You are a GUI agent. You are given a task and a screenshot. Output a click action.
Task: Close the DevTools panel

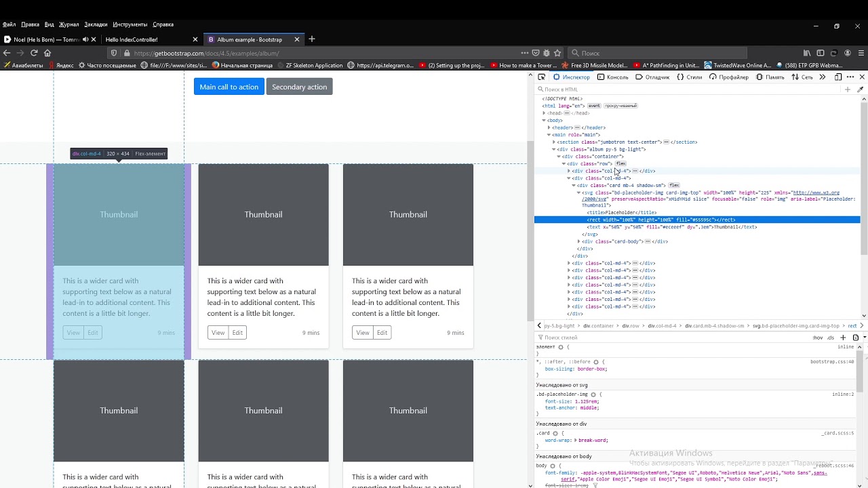pyautogui.click(x=862, y=77)
